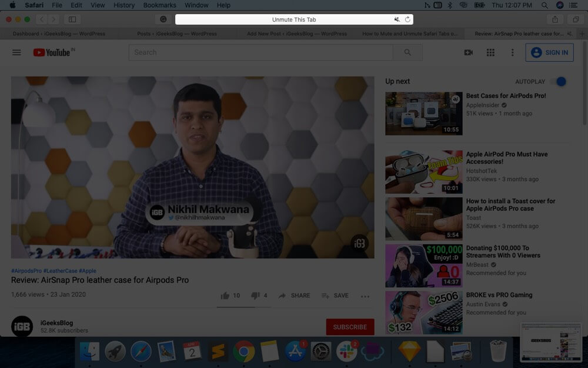Dislike the video with thumbs down

tap(255, 296)
